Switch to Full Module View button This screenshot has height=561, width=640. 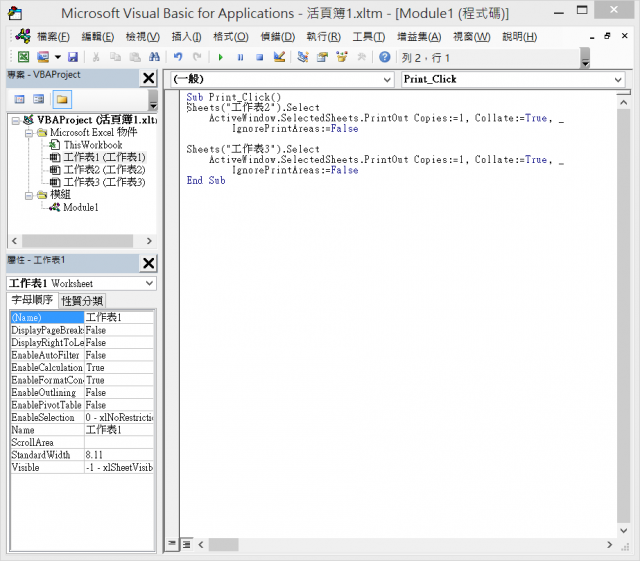(187, 544)
